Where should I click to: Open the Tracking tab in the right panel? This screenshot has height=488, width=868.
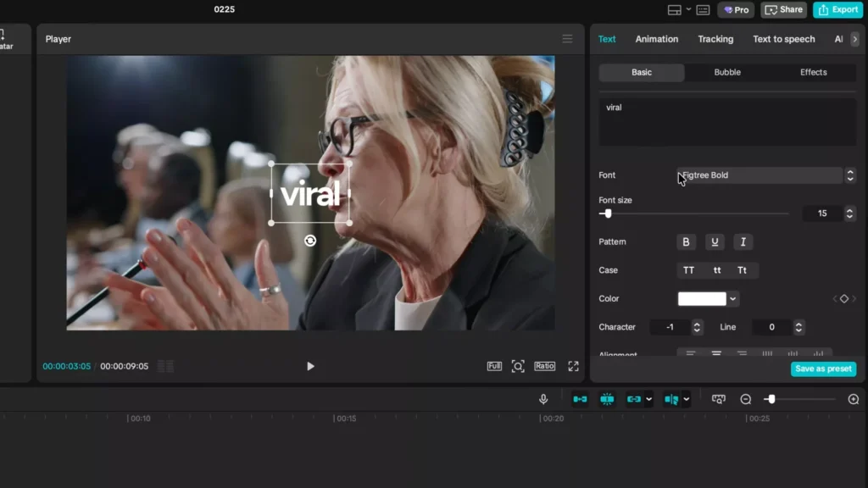click(715, 39)
